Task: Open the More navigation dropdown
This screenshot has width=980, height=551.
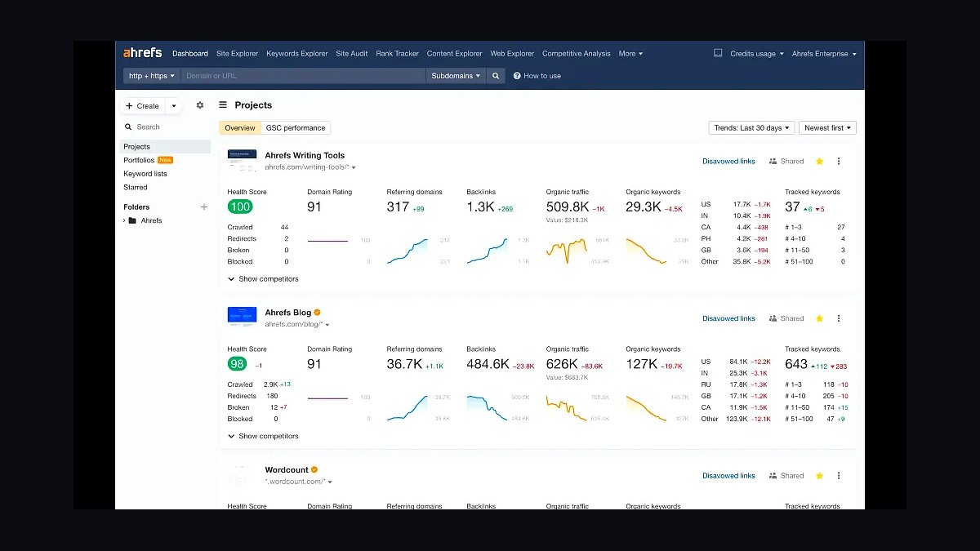Action: (x=630, y=54)
